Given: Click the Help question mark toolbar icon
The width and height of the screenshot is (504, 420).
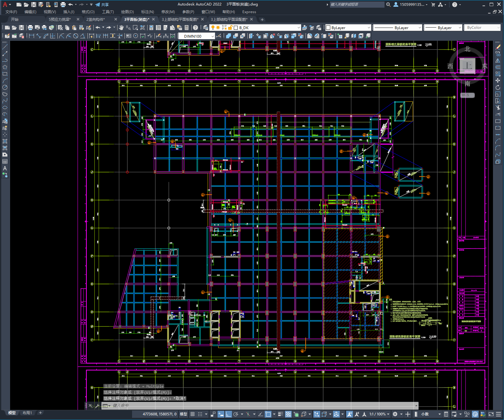Looking at the screenshot, I should 195,28.
